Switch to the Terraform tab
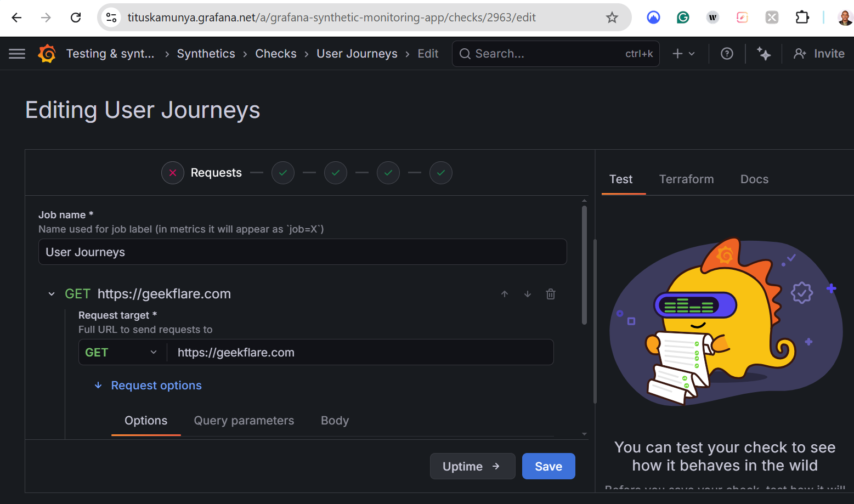 pos(686,179)
